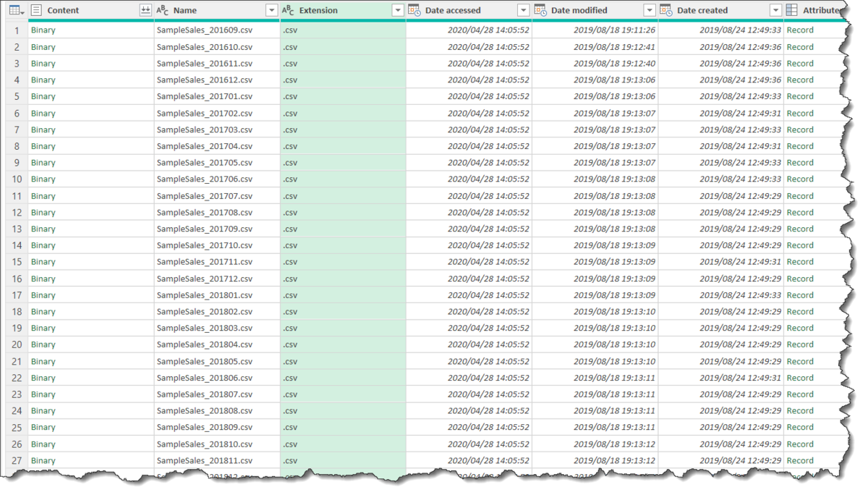The width and height of the screenshot is (868, 495).
Task: Click the date/time type icon of Date modified
Action: pyautogui.click(x=540, y=11)
